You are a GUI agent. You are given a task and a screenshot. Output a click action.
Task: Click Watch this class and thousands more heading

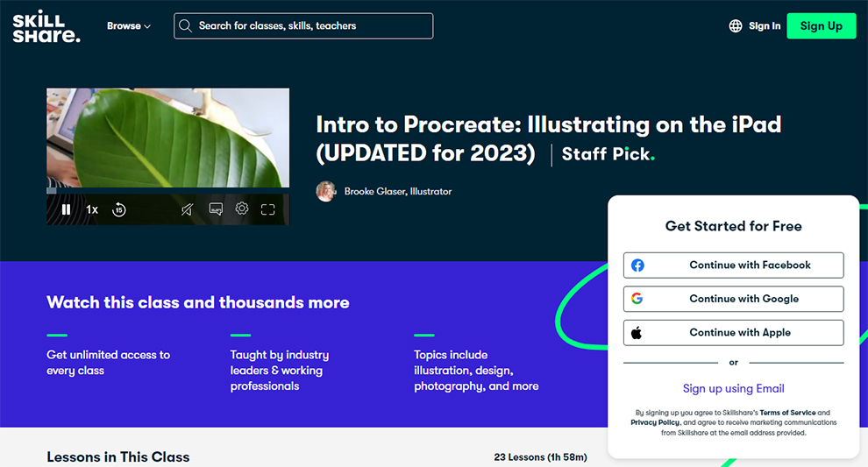point(198,302)
